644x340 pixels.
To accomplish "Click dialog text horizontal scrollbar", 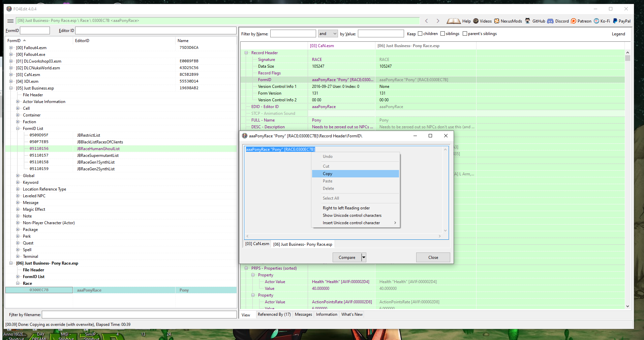I will (343, 236).
